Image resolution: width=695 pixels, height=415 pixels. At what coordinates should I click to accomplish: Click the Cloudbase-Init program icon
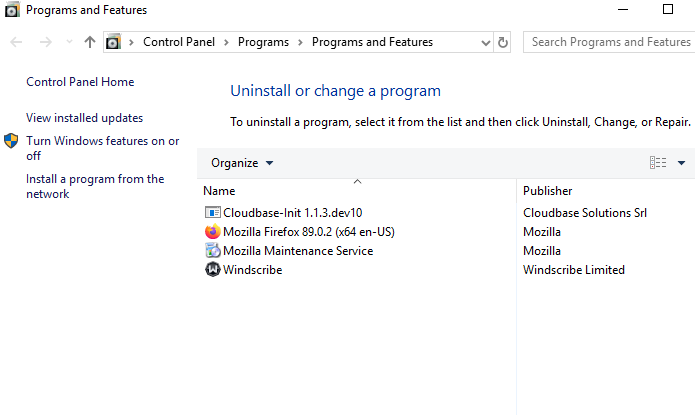point(213,213)
